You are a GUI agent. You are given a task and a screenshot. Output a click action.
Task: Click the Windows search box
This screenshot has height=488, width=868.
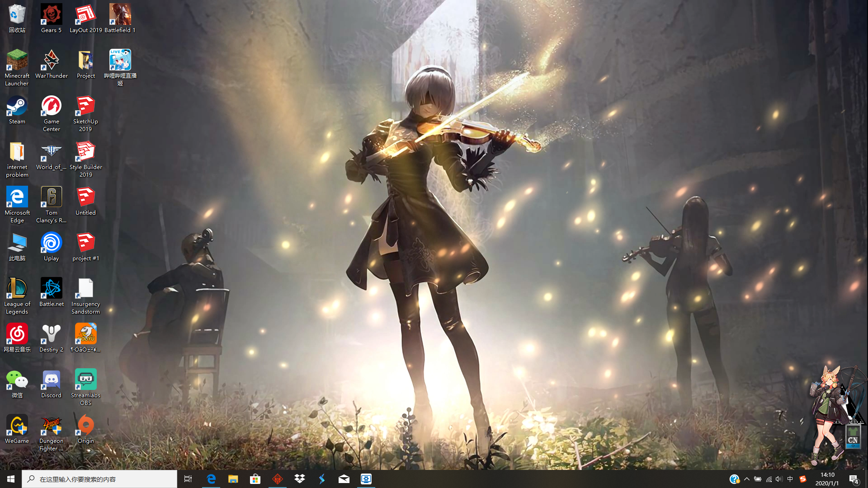[99, 479]
